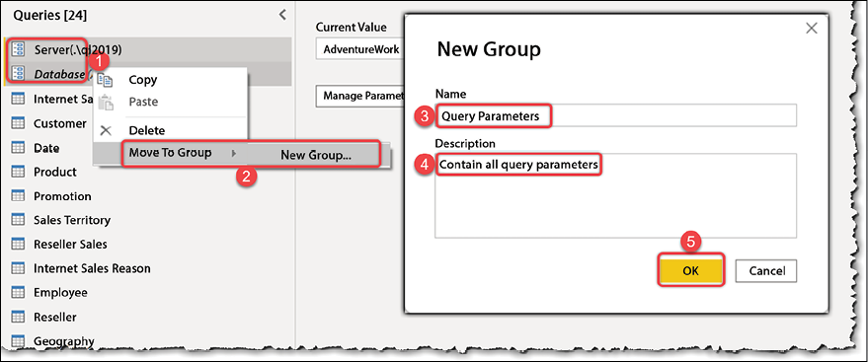Click the Current Value label
The width and height of the screenshot is (868, 362).
tap(351, 27)
